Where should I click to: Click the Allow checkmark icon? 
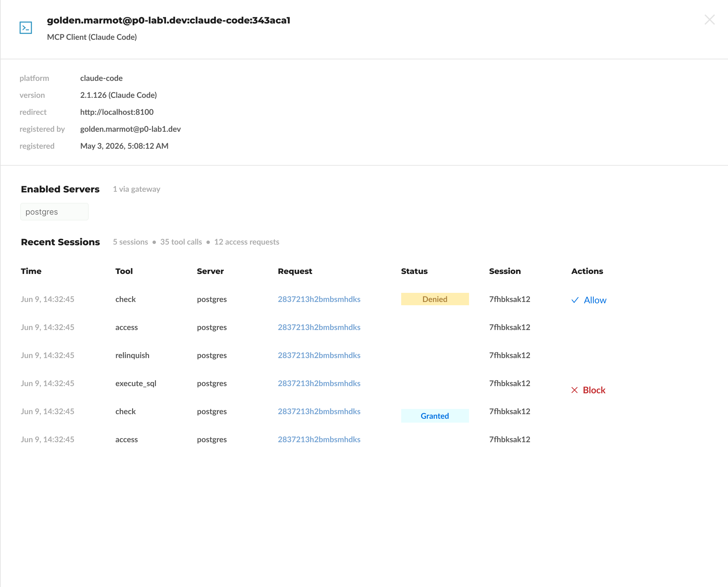[575, 300]
